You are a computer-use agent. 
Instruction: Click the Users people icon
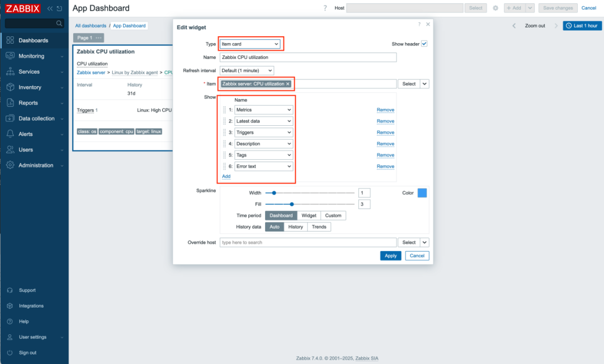pos(10,149)
